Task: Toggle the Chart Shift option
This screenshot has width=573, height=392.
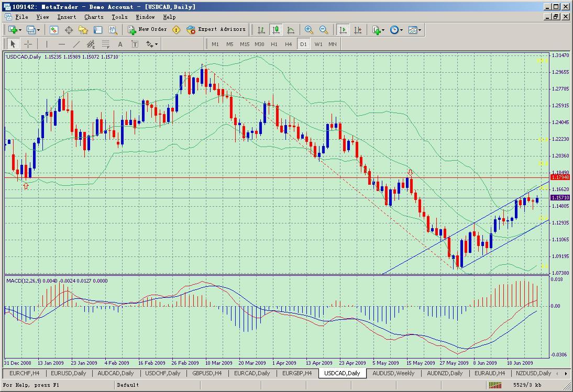Action: [359, 30]
